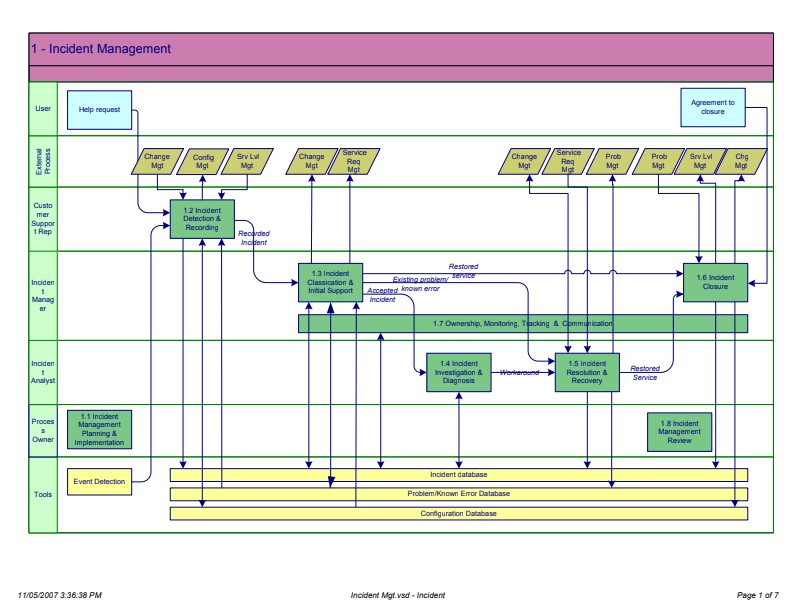The width and height of the screenshot is (798, 602).
Task: Click the "User" swimlane label
Action: pos(43,108)
